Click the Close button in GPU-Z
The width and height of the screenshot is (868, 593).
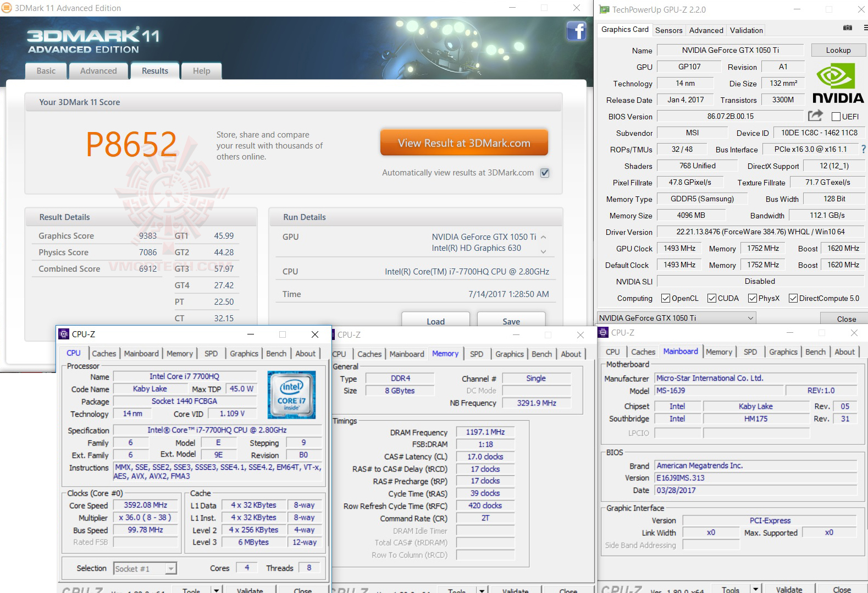coord(844,319)
